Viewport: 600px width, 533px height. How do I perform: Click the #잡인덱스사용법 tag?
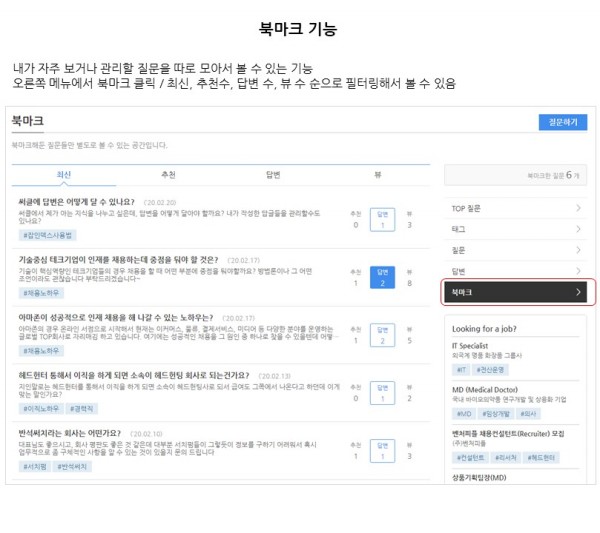click(x=48, y=236)
